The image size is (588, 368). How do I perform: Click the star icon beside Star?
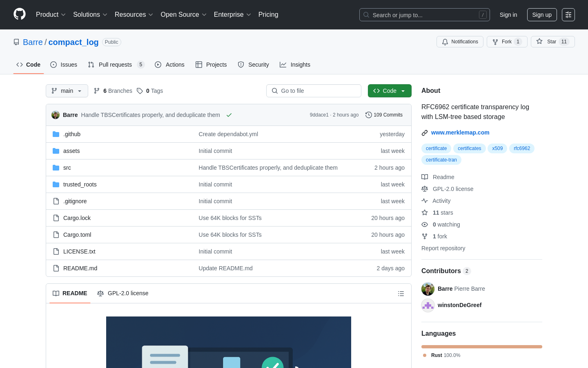pos(539,42)
